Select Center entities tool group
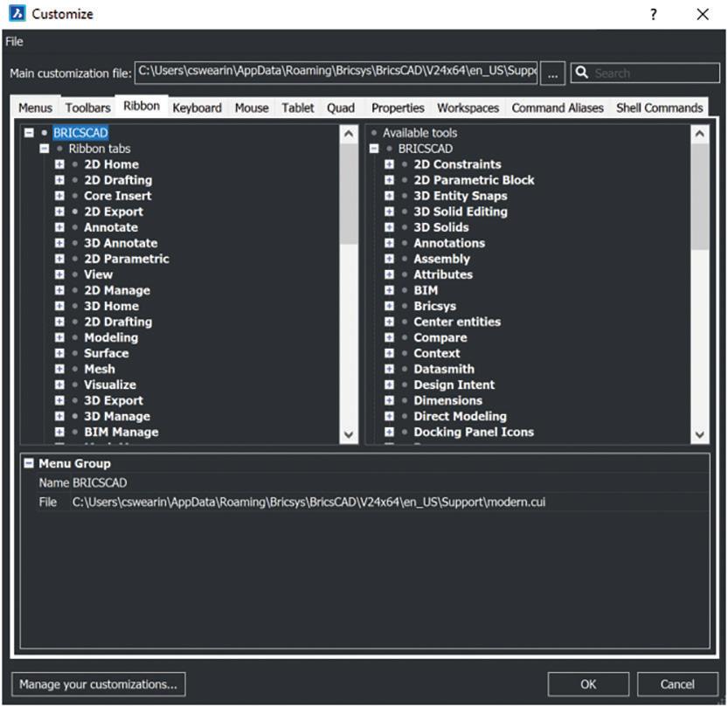This screenshot has height=707, width=728. [x=457, y=322]
